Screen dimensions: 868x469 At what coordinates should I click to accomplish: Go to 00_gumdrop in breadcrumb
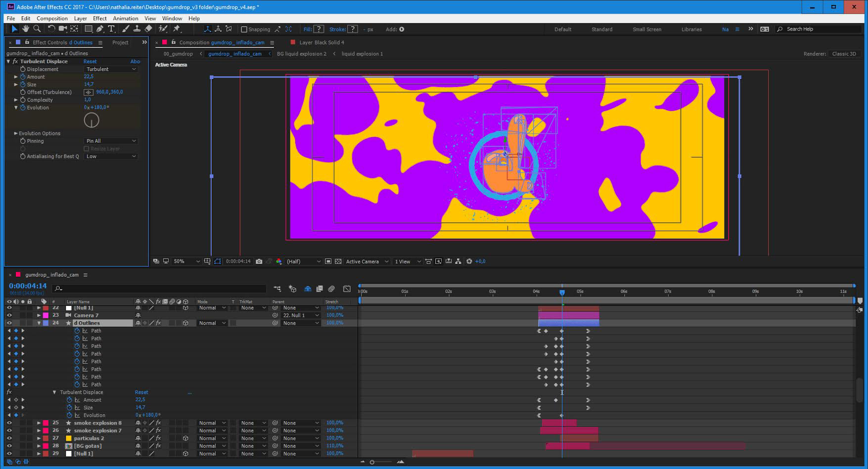coord(178,54)
